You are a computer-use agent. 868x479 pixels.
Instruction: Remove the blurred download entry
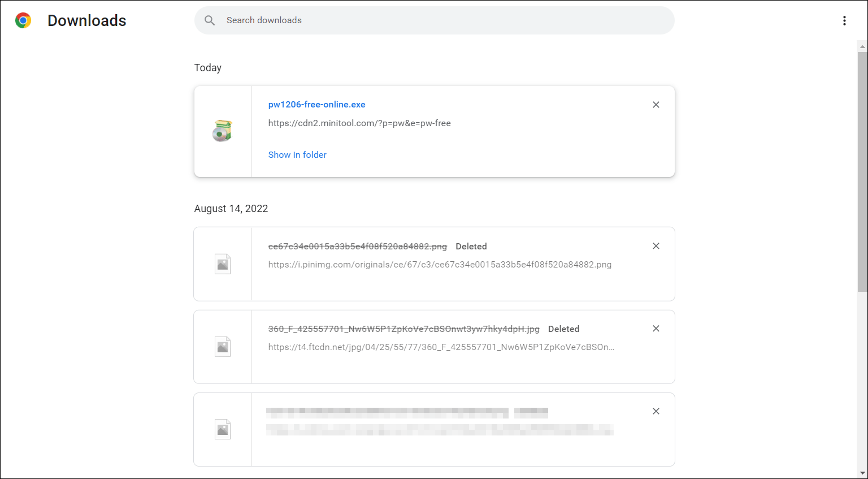[656, 411]
